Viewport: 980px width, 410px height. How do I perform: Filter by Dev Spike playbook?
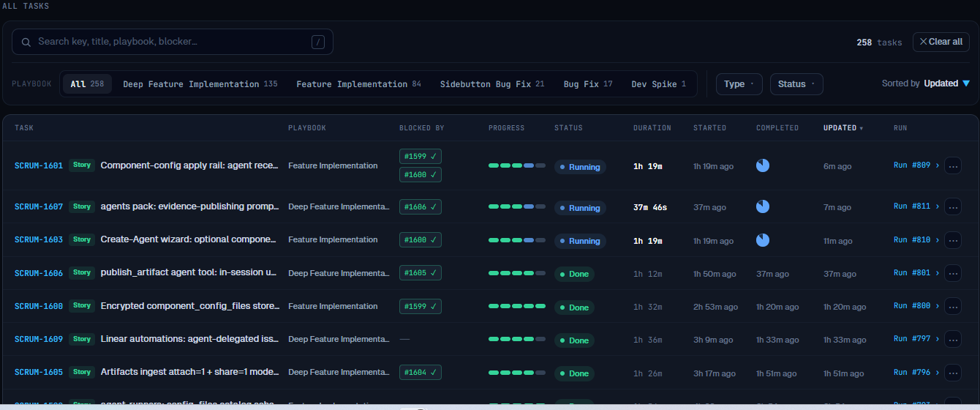pyautogui.click(x=658, y=84)
